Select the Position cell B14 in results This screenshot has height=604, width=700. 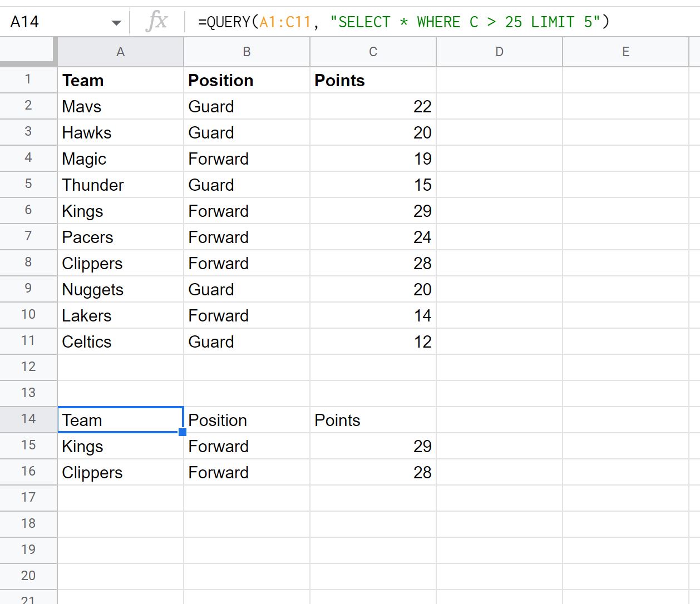246,420
